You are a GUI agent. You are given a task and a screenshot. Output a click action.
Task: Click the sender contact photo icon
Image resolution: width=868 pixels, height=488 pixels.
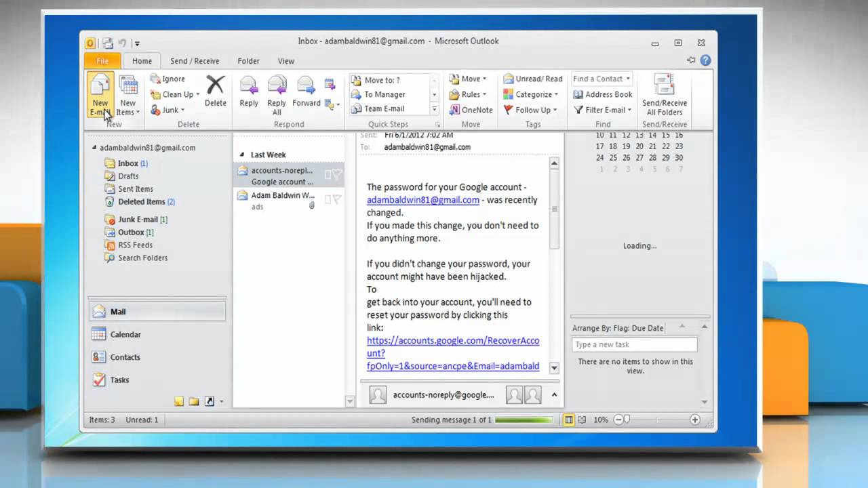click(378, 395)
